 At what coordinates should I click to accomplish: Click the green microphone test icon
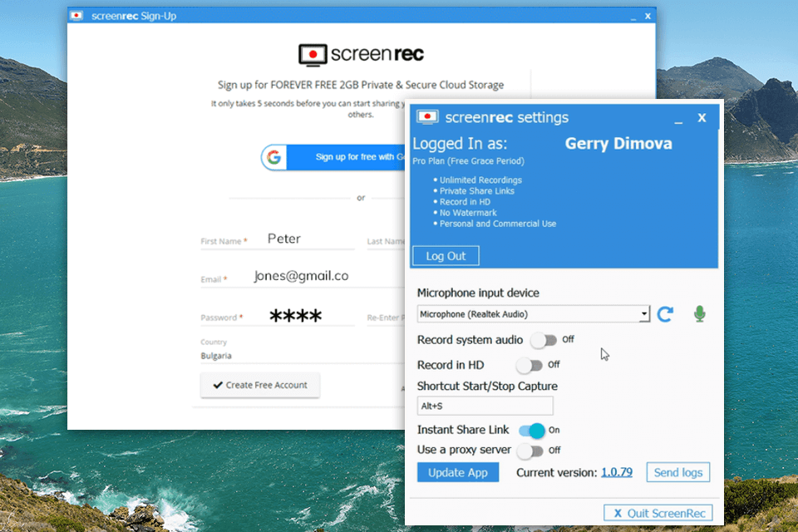(700, 313)
